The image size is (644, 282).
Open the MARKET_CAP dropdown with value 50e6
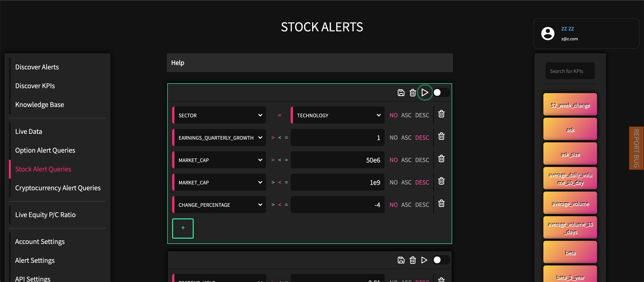click(x=219, y=160)
